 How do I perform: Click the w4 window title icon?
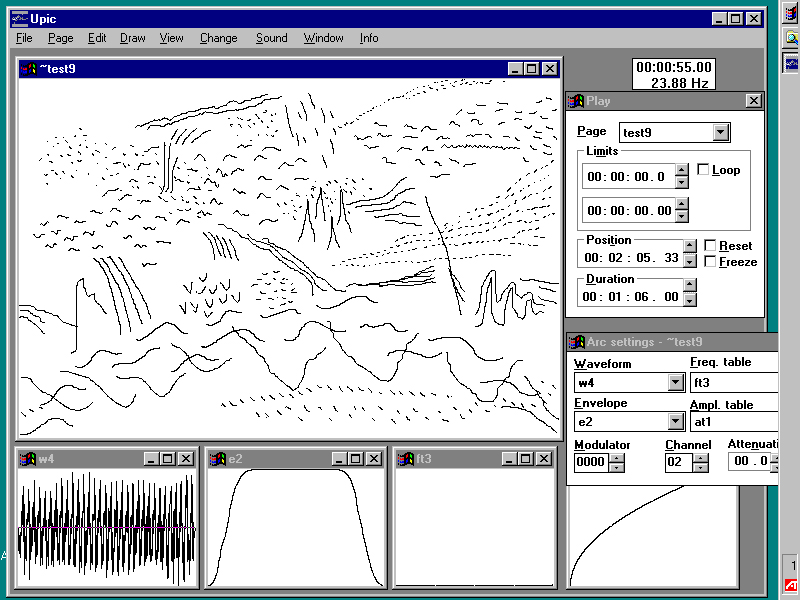point(28,459)
